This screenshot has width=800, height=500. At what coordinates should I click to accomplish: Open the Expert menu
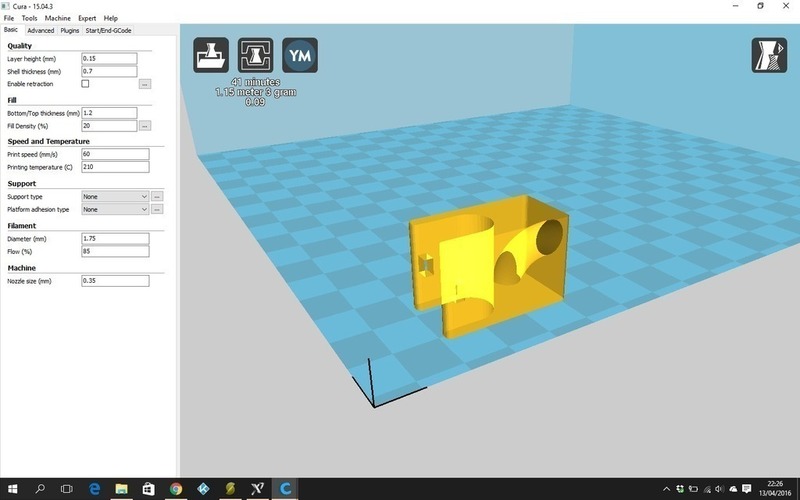(x=87, y=18)
